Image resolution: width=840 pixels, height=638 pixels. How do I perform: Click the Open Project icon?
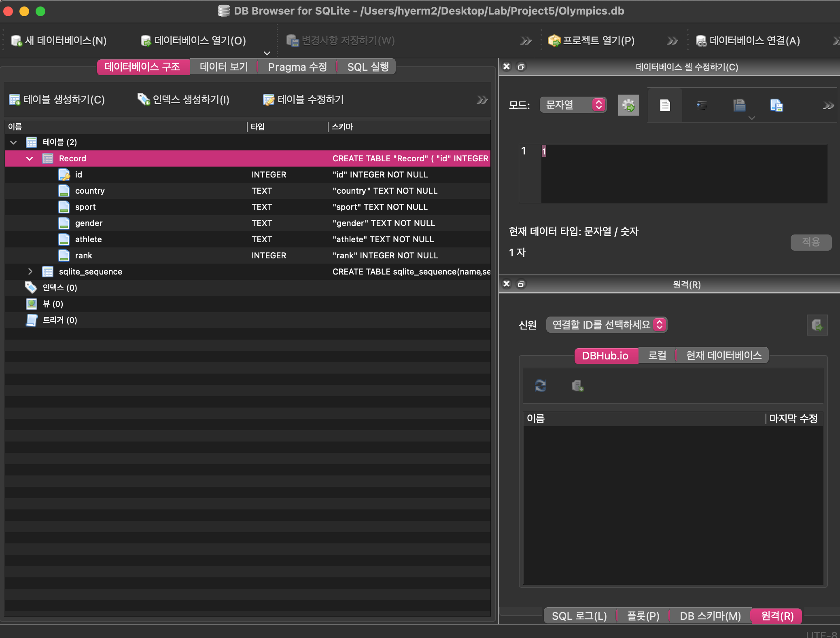tap(554, 41)
